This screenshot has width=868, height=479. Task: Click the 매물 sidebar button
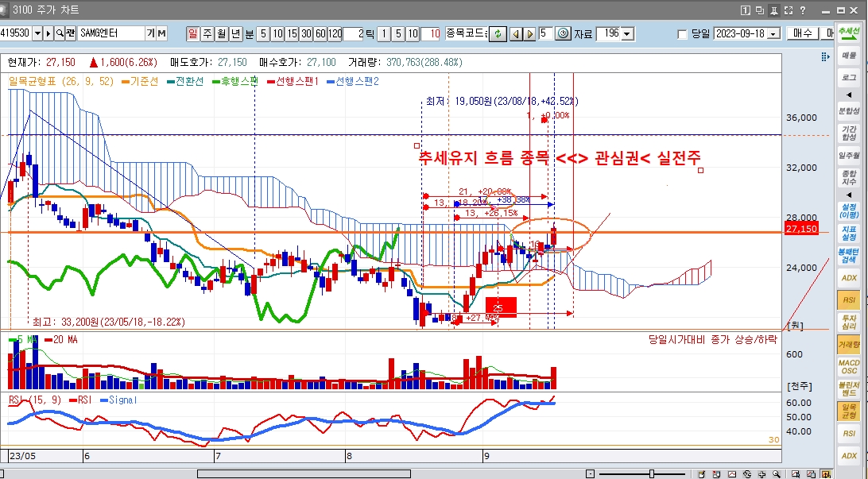click(x=849, y=56)
